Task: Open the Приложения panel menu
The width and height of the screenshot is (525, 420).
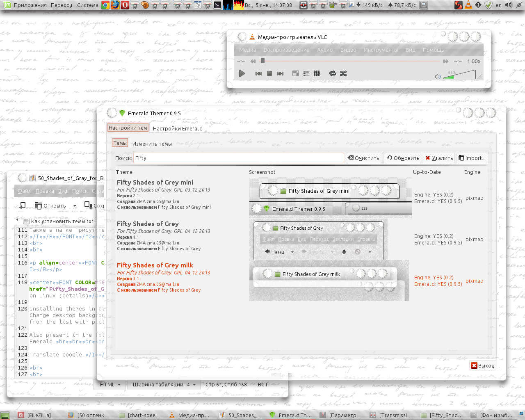Action: (30, 5)
